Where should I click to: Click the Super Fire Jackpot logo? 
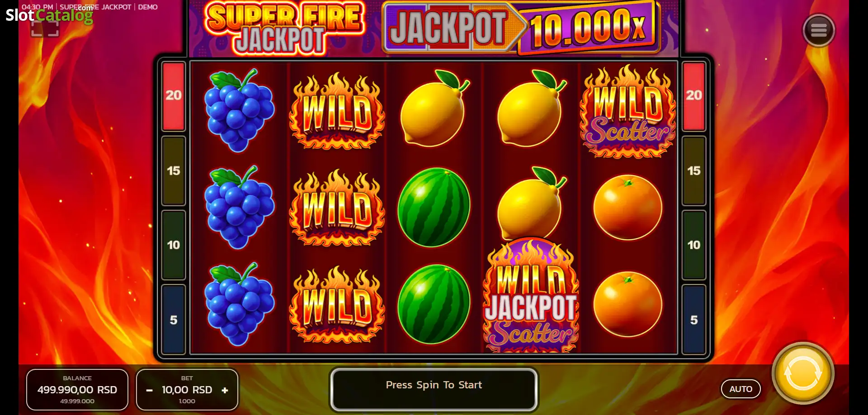(x=284, y=28)
